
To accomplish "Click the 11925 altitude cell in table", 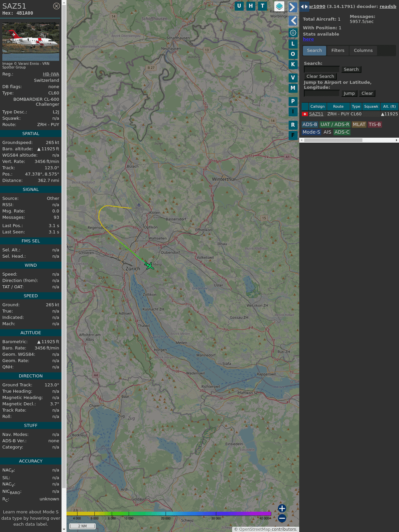I will (389, 114).
